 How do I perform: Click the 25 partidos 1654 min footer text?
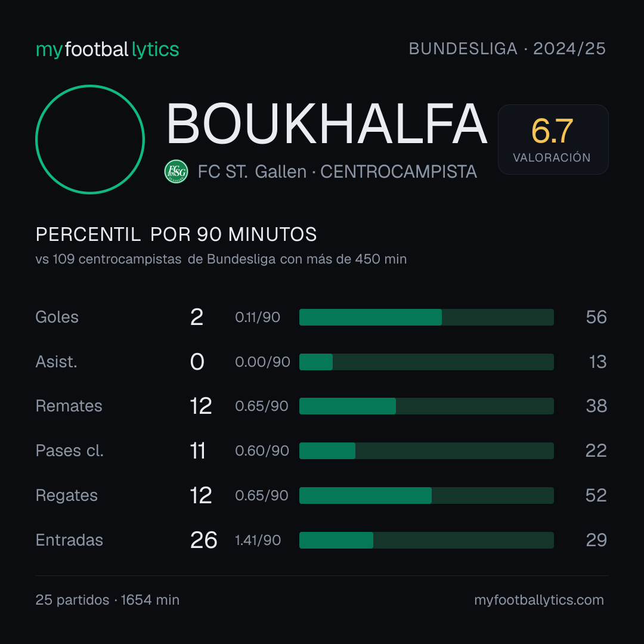(x=107, y=600)
